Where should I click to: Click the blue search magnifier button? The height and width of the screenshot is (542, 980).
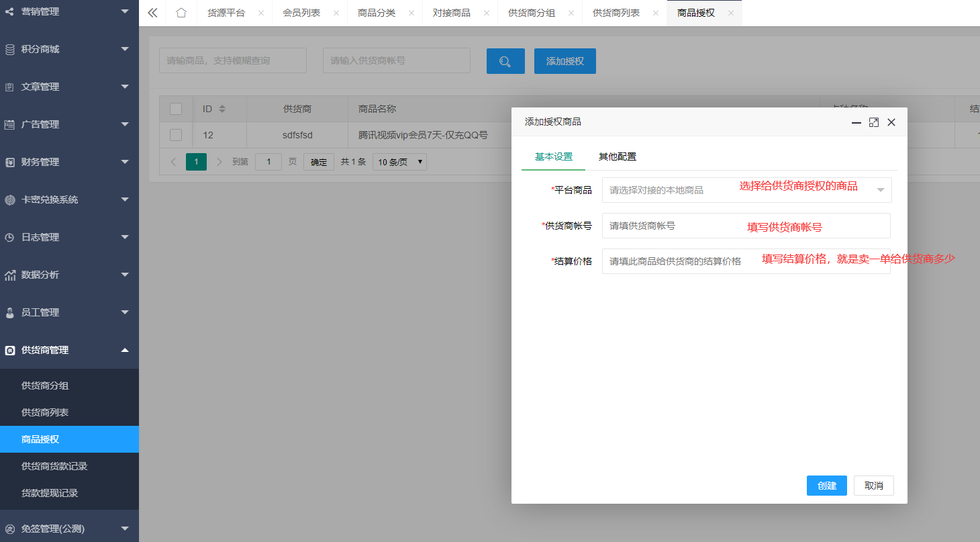tap(505, 61)
